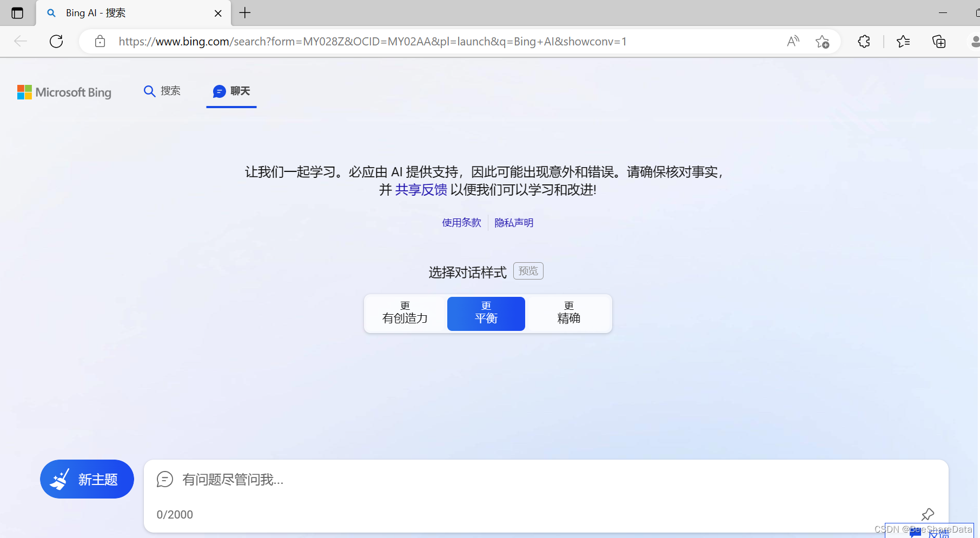Viewport: 980px width, 538px height.
Task: Click the 有问题尽管问我 chat input
Action: tap(546, 480)
